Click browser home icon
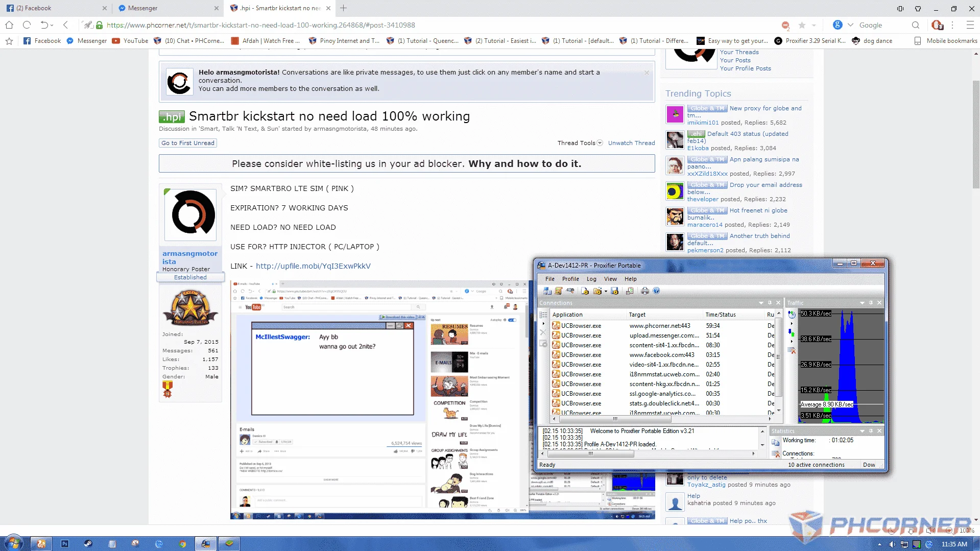 pos(9,25)
